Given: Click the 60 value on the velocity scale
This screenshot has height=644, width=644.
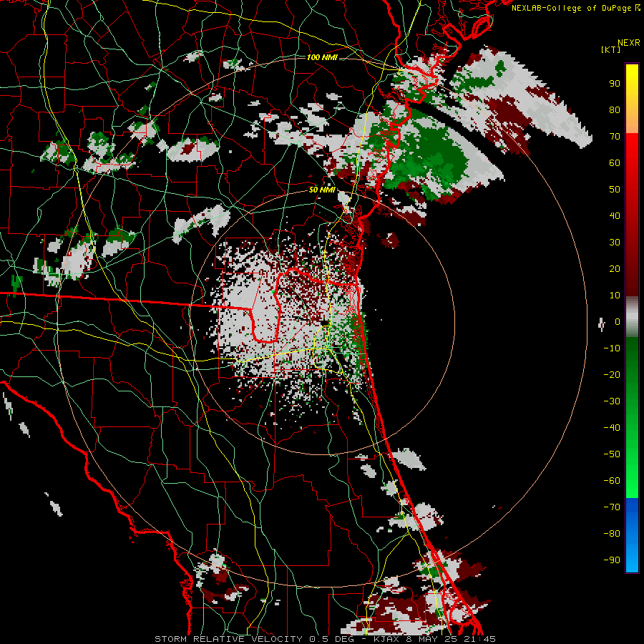Looking at the screenshot, I should [x=615, y=162].
